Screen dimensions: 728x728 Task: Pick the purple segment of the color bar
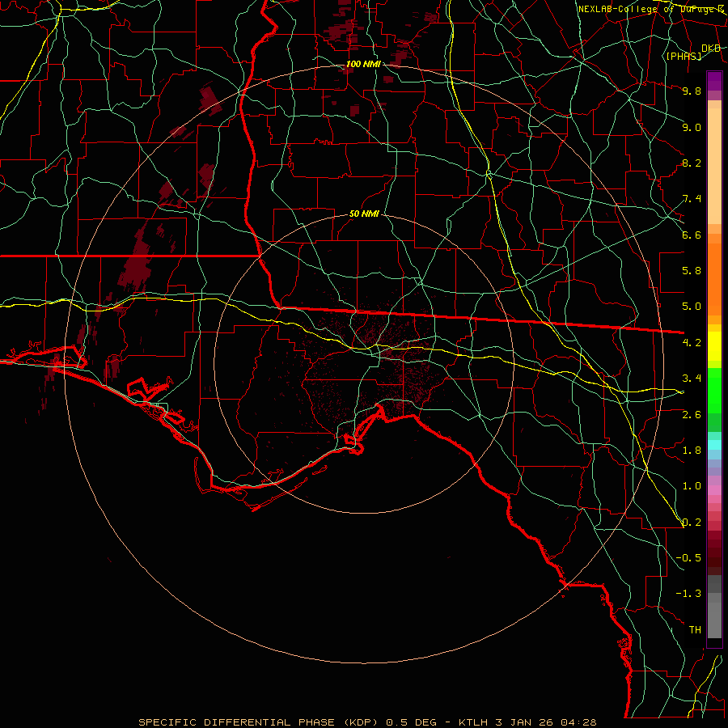pyautogui.click(x=714, y=81)
